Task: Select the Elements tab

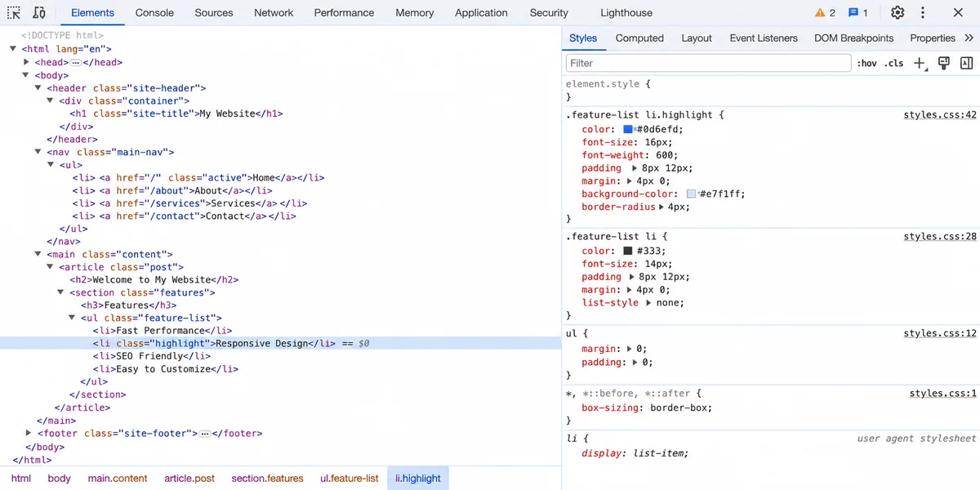Action: coord(92,12)
